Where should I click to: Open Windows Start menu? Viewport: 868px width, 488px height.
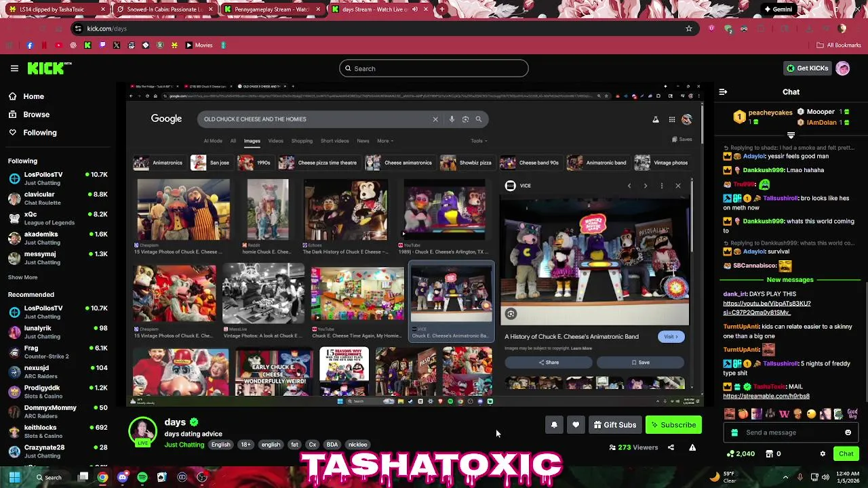(14, 477)
